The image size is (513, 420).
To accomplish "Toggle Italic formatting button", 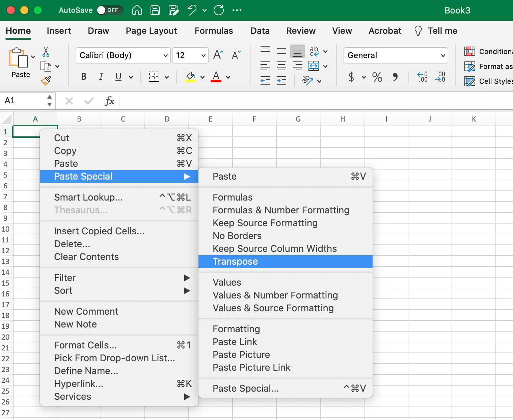I will (101, 77).
